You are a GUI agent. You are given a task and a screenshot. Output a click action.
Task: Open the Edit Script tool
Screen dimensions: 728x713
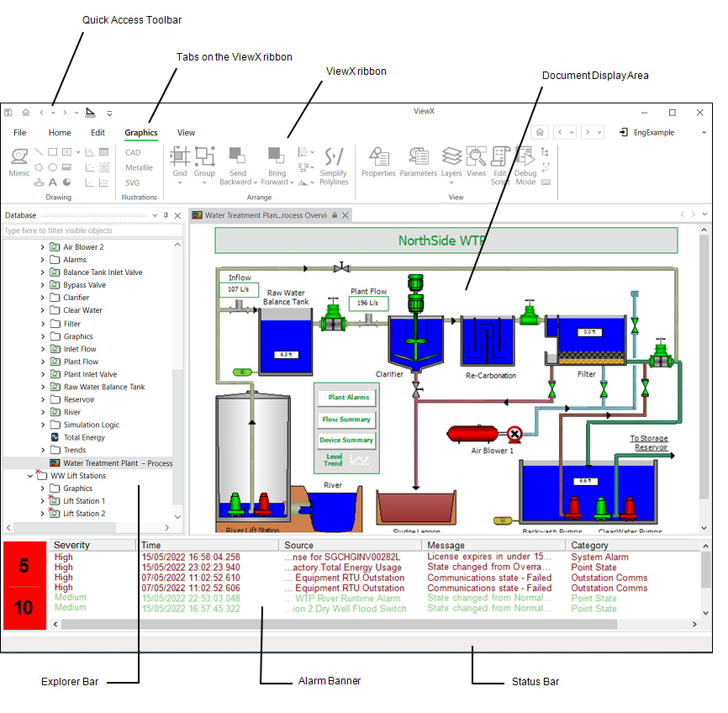coord(501,160)
